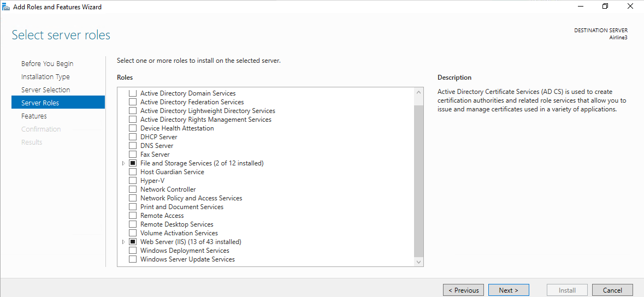Check the Hyper-V role checkbox
Screen dimensions: 644x297
point(133,181)
